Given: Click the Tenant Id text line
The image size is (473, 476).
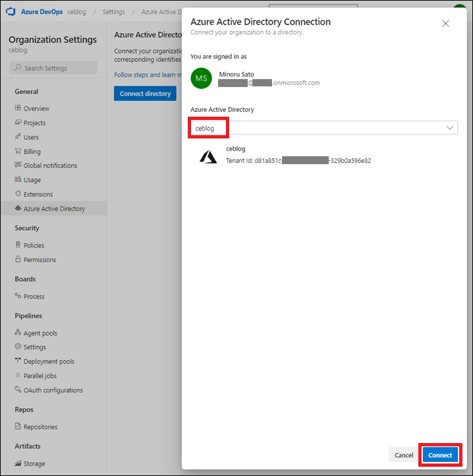Looking at the screenshot, I should pyautogui.click(x=298, y=161).
